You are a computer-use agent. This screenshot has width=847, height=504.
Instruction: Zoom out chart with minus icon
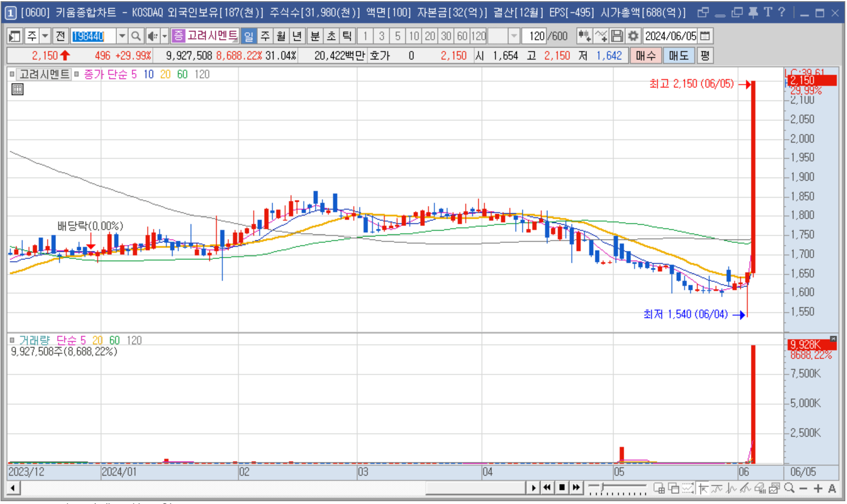tap(803, 488)
